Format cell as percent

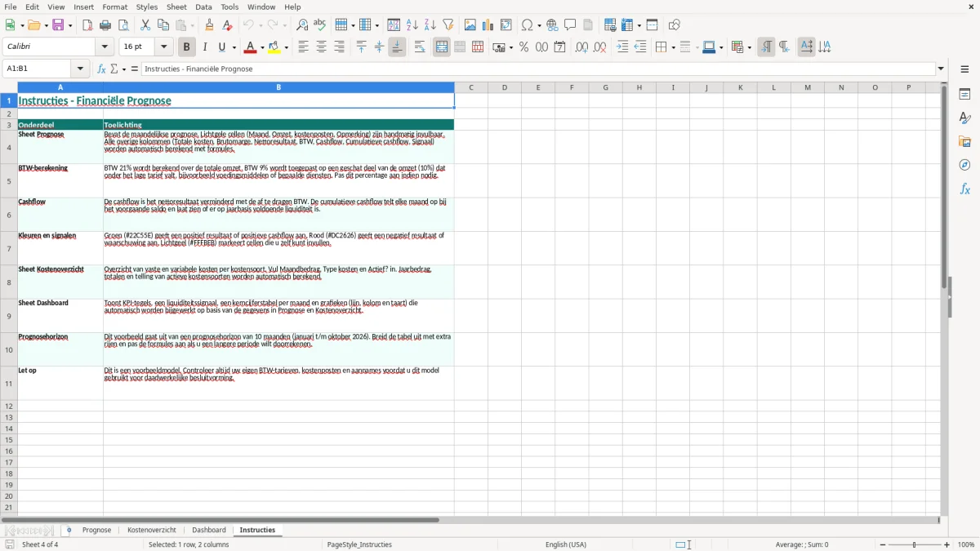point(524,47)
